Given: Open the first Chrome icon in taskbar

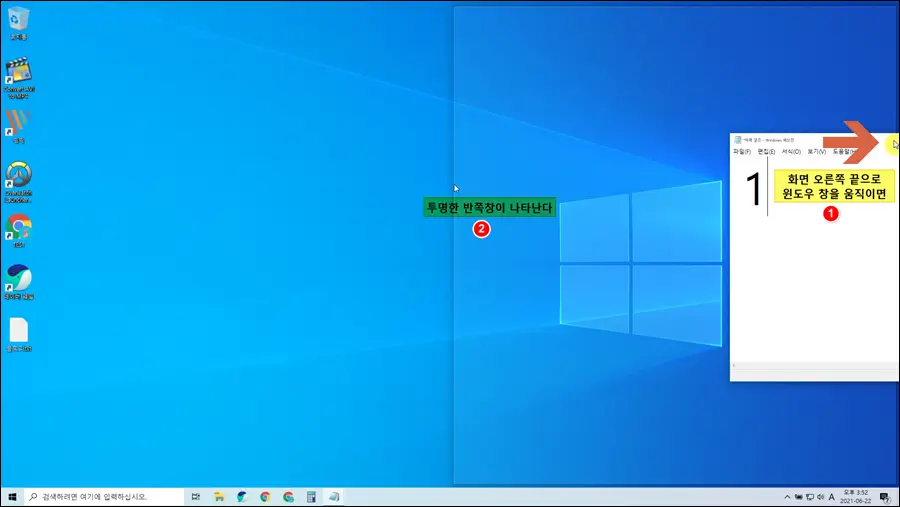Looking at the screenshot, I should (265, 497).
